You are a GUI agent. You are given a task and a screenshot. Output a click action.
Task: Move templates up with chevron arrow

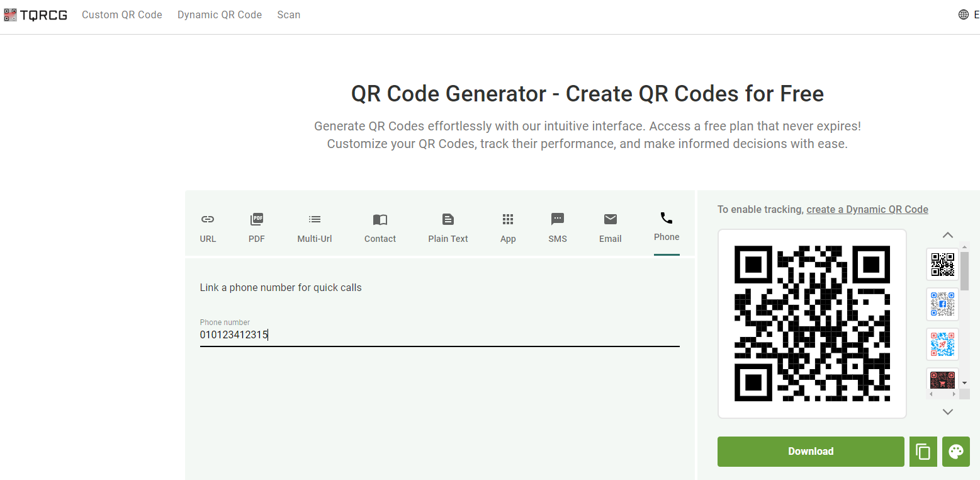click(x=948, y=235)
